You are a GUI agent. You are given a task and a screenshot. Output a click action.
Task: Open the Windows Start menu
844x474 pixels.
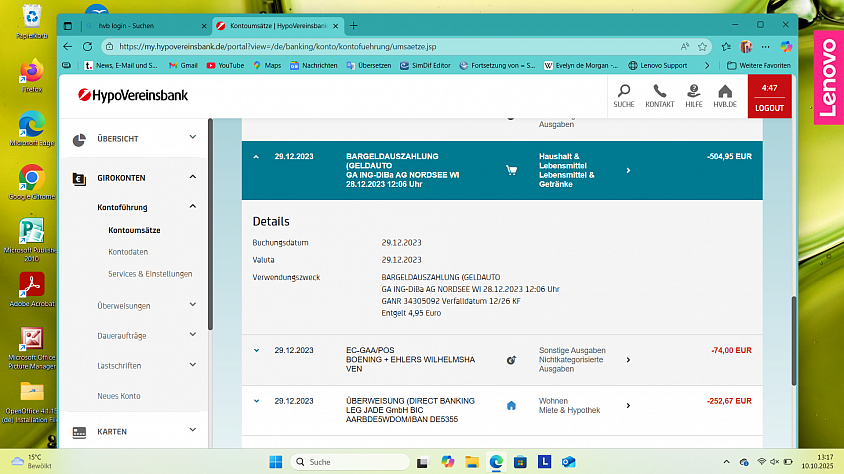pos(276,462)
